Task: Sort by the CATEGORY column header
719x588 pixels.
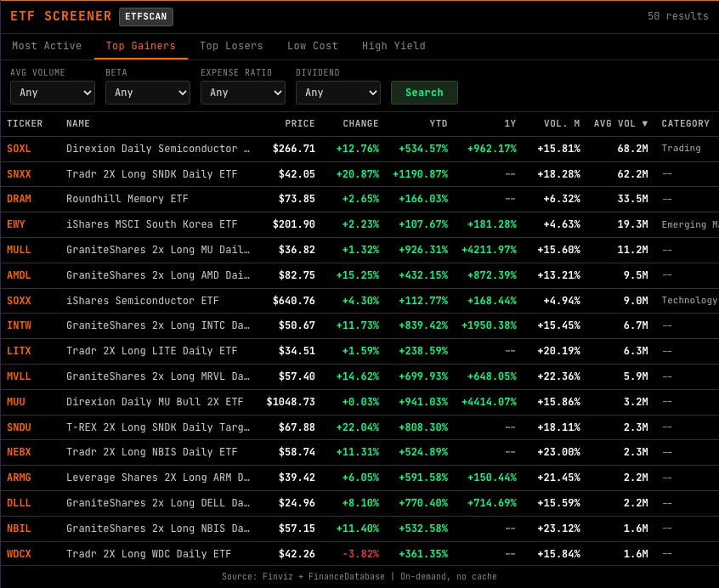Action: [x=686, y=123]
